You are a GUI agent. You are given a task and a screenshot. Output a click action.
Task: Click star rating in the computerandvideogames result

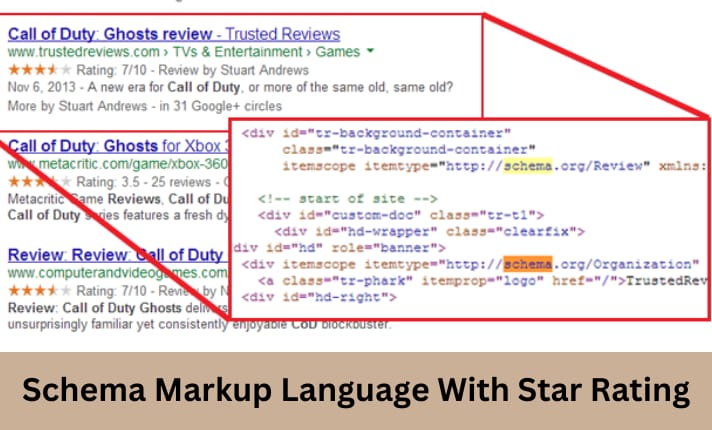click(40, 290)
